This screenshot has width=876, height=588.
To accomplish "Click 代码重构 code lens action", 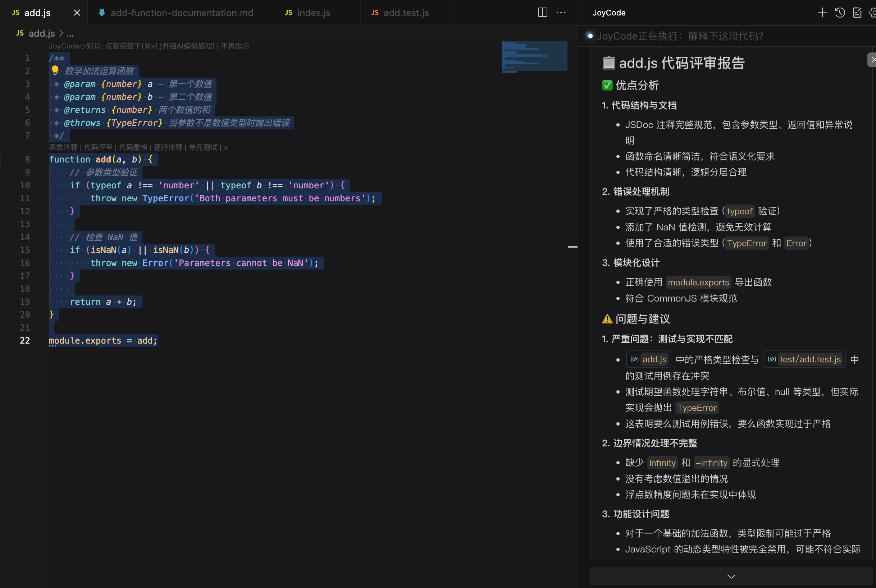I will click(x=133, y=148).
